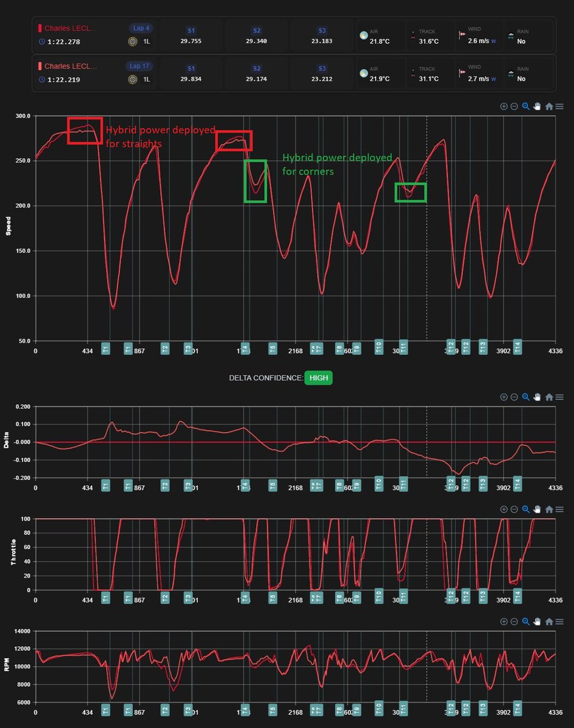Viewport: 574px width, 728px height.
Task: Click the T13 turn marker on Delta chart
Action: [x=483, y=484]
